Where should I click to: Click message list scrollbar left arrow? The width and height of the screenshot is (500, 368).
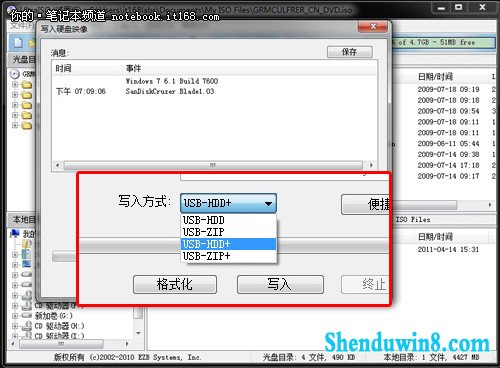tap(57, 165)
